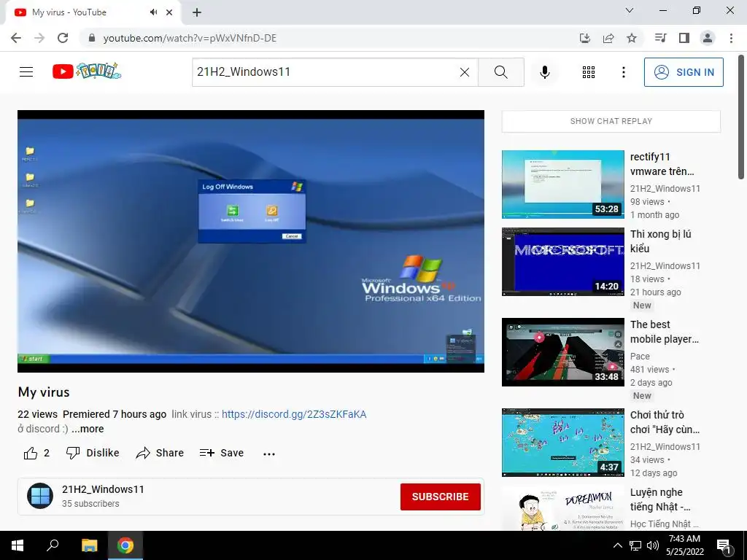Open Doraemon Japanese listening thumbnail
The width and height of the screenshot is (747, 560).
(x=562, y=508)
